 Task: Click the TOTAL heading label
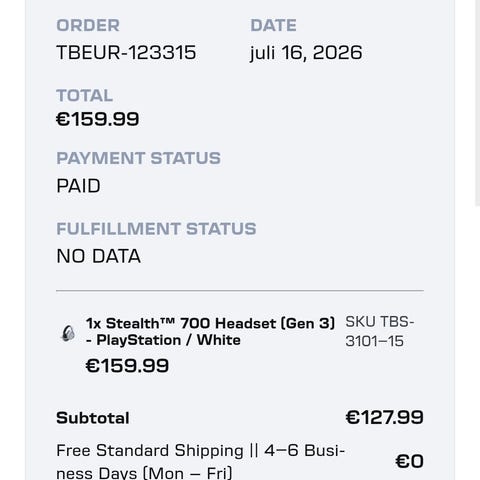[x=84, y=95]
